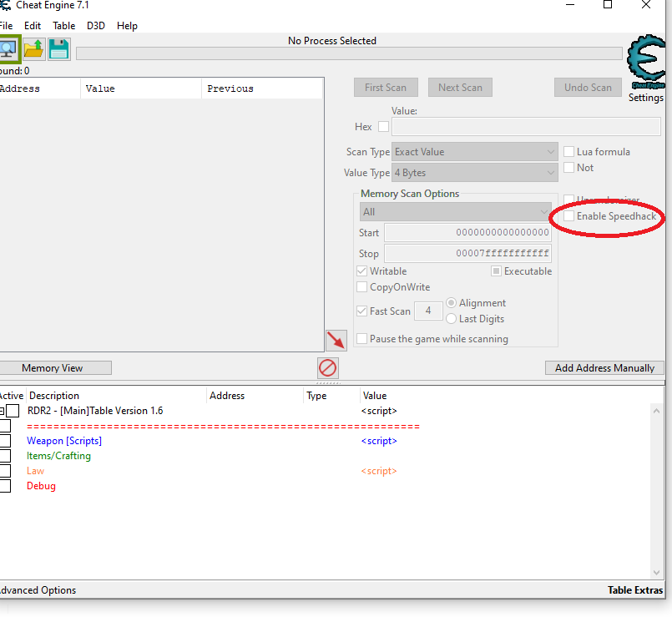672x617 pixels.
Task: Maximize the Cheat Engine window
Action: [608, 5]
